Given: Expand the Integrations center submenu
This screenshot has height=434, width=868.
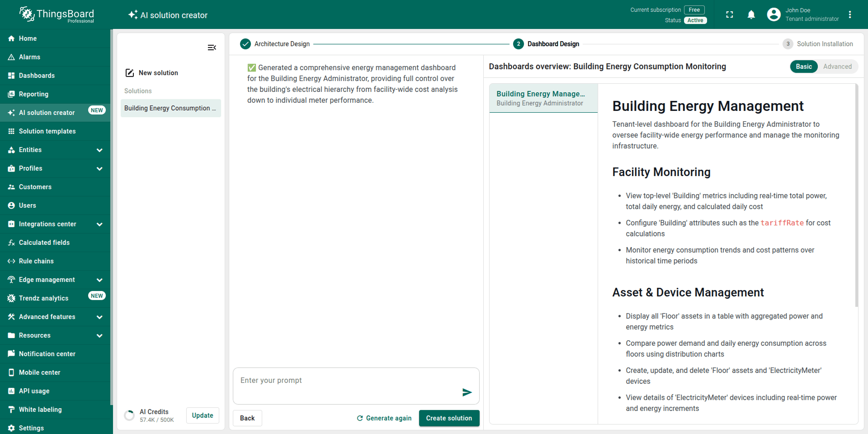Looking at the screenshot, I should click(x=99, y=224).
